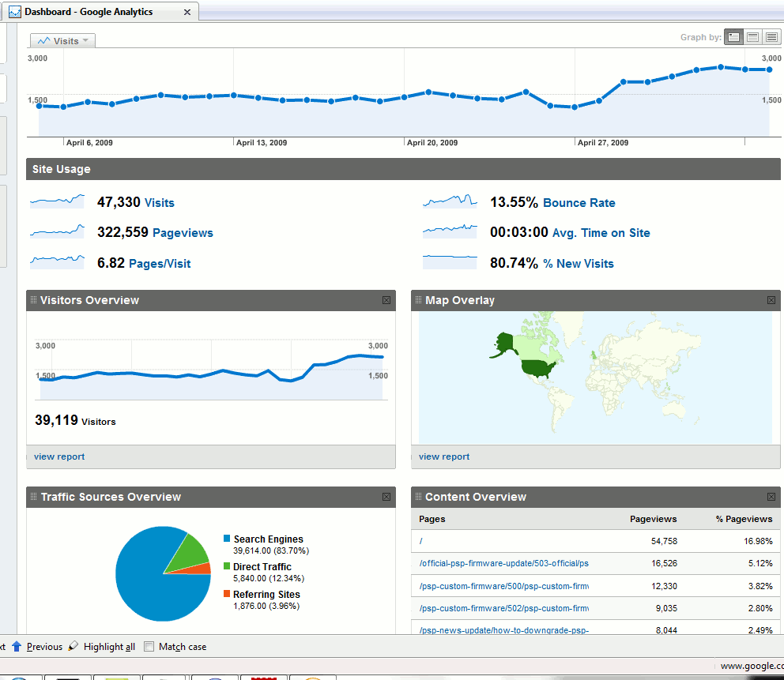Click the Visitors Overview drag handle icon
Screen dimensions: 784x680
click(33, 300)
